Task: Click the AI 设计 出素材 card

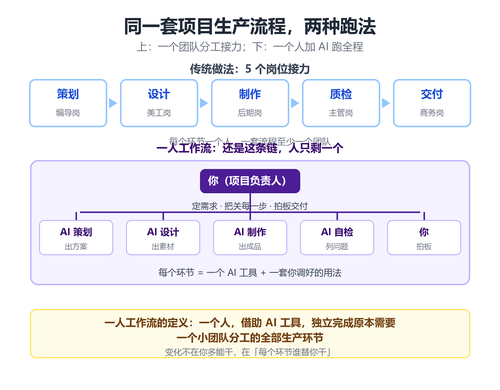Action: click(163, 238)
